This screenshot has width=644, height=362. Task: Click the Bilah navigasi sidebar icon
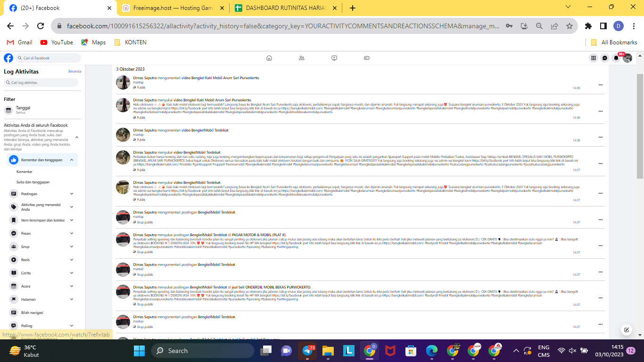(14, 313)
